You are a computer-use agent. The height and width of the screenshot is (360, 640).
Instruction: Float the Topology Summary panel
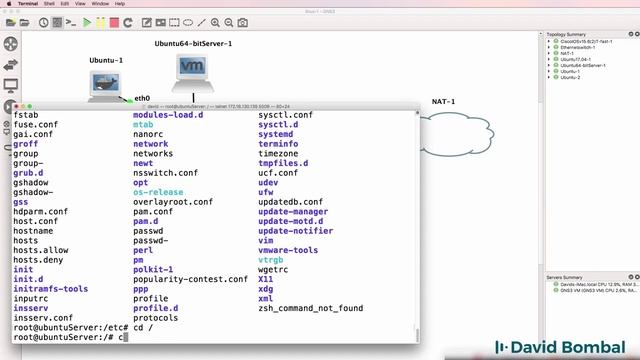pos(631,34)
